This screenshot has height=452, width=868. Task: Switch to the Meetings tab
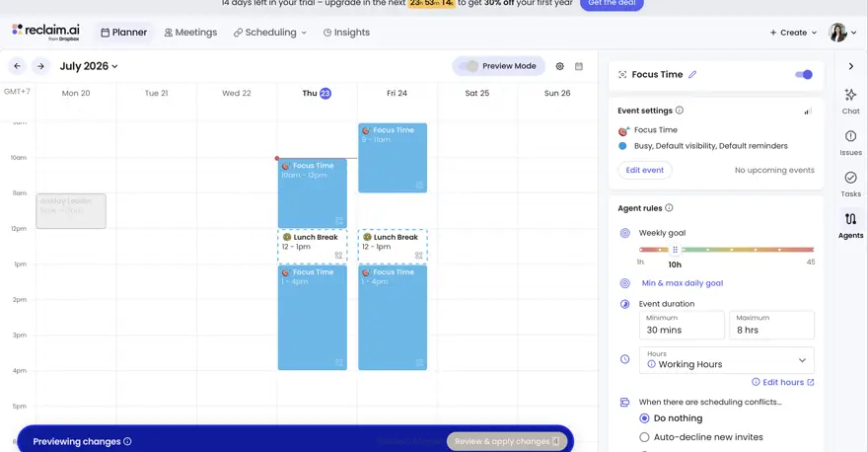coord(190,33)
